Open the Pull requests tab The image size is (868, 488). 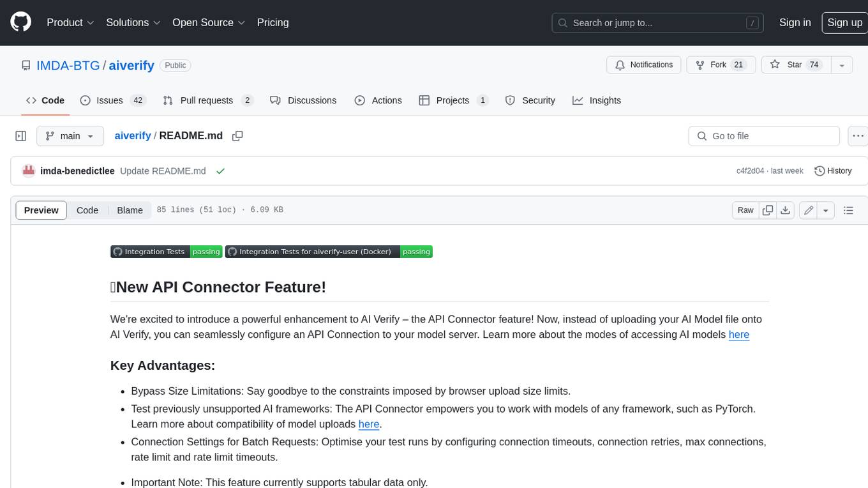208,100
